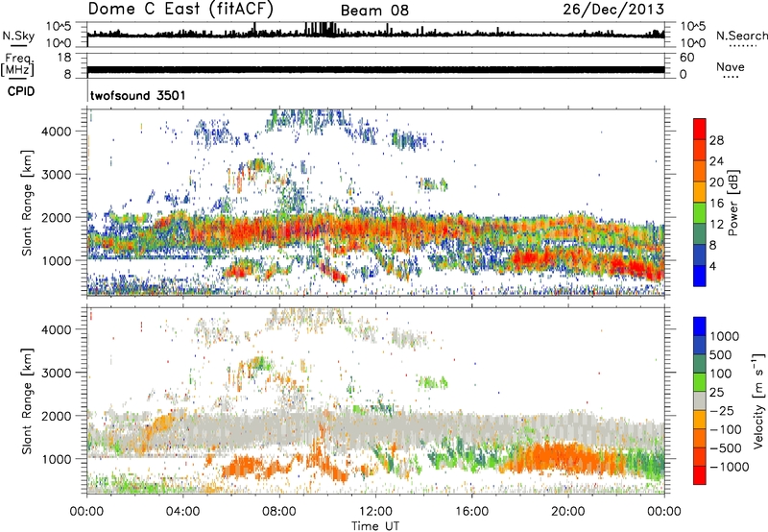Pick the bright blue top velocity swatch
This screenshot has height=532, width=768.
pos(700,326)
